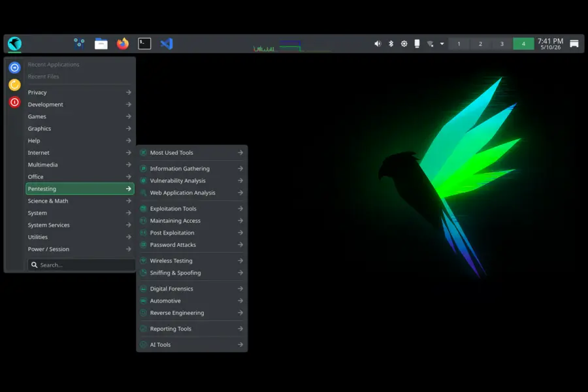The width and height of the screenshot is (588, 392).
Task: Click the volume speaker icon
Action: click(378, 44)
